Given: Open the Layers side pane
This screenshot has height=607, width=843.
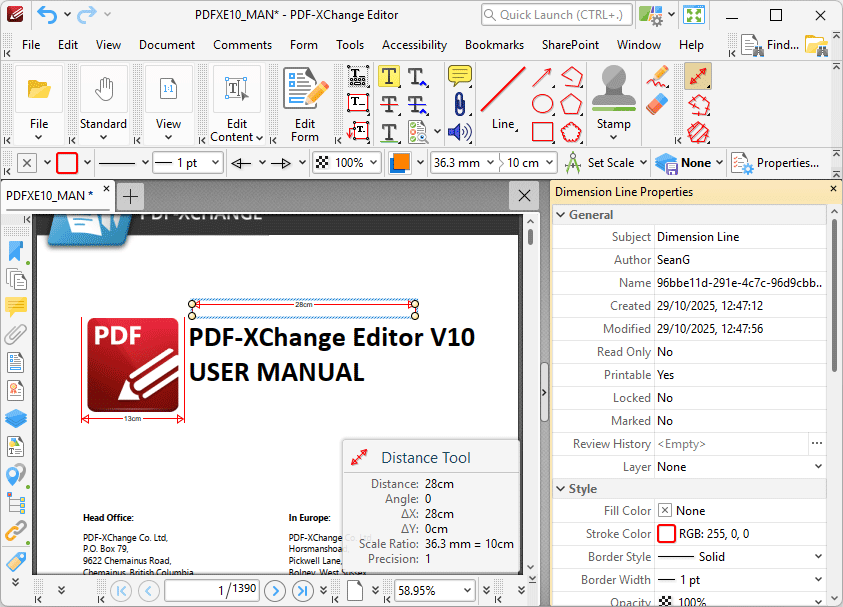Looking at the screenshot, I should pos(16,418).
